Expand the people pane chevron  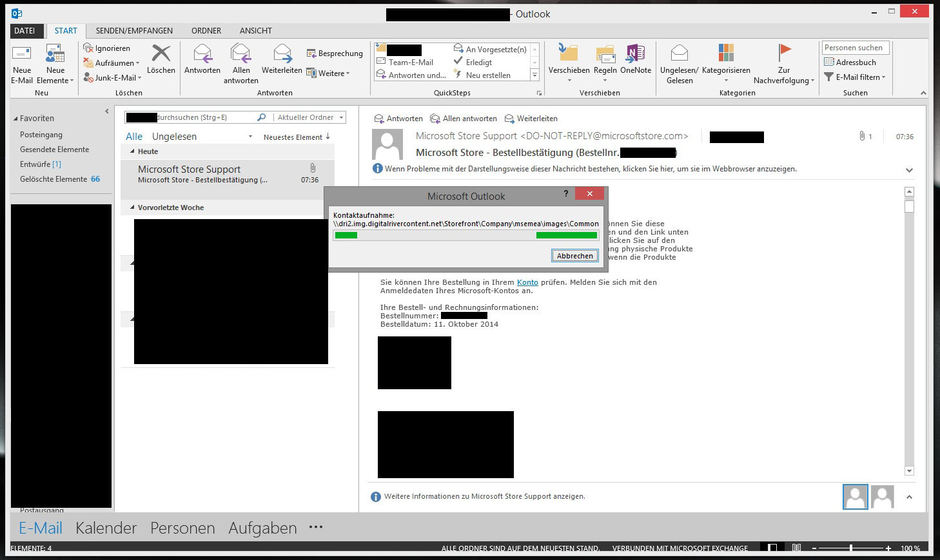pyautogui.click(x=909, y=497)
